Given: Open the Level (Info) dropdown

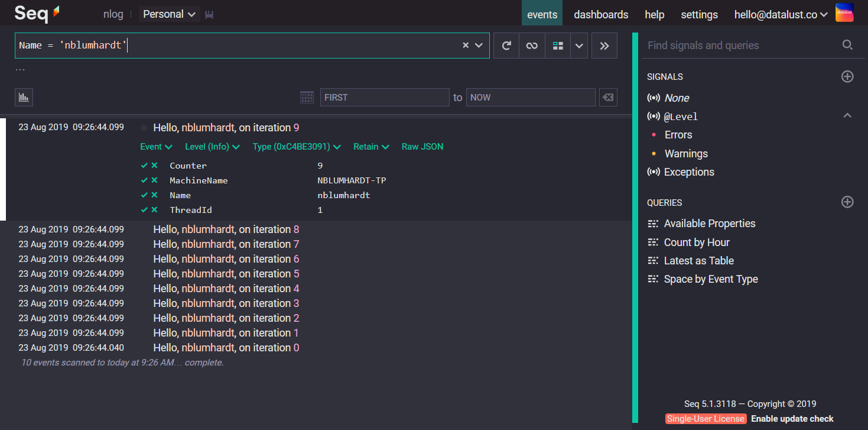Looking at the screenshot, I should [x=212, y=147].
